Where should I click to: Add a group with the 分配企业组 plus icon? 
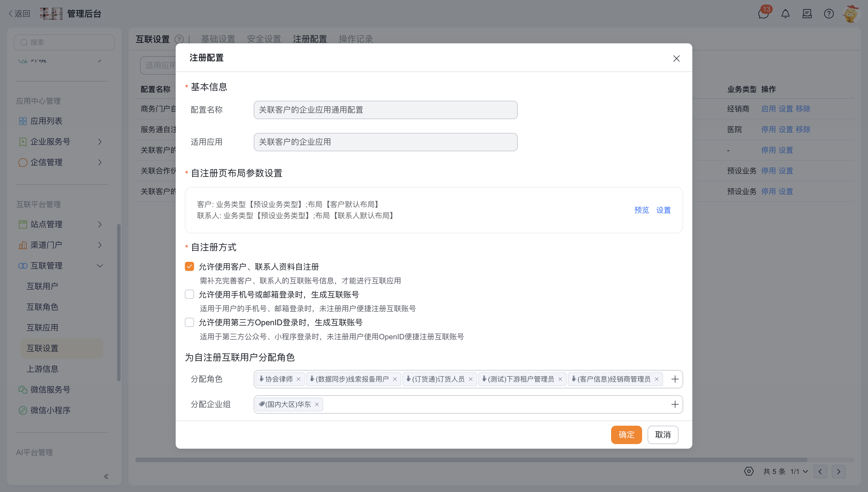tap(675, 404)
